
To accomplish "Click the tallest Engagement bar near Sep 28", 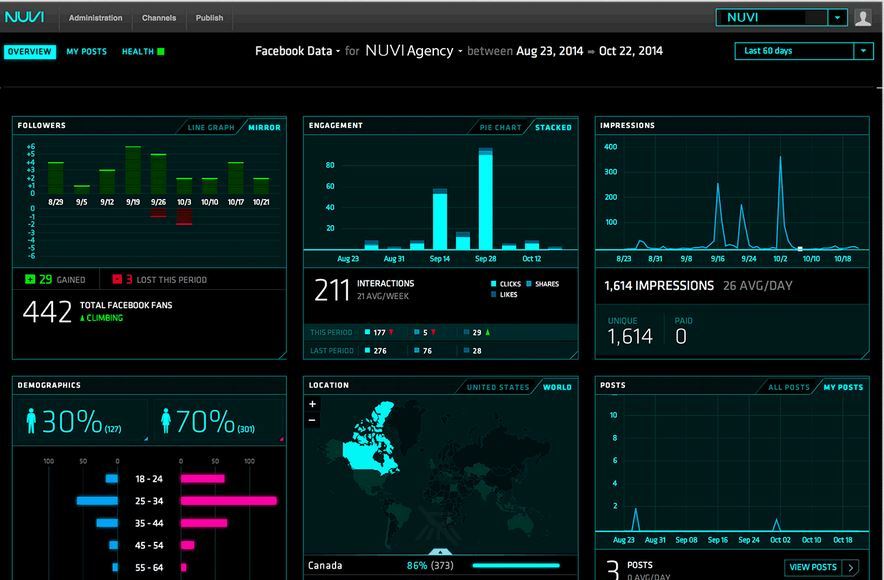I will (485, 198).
